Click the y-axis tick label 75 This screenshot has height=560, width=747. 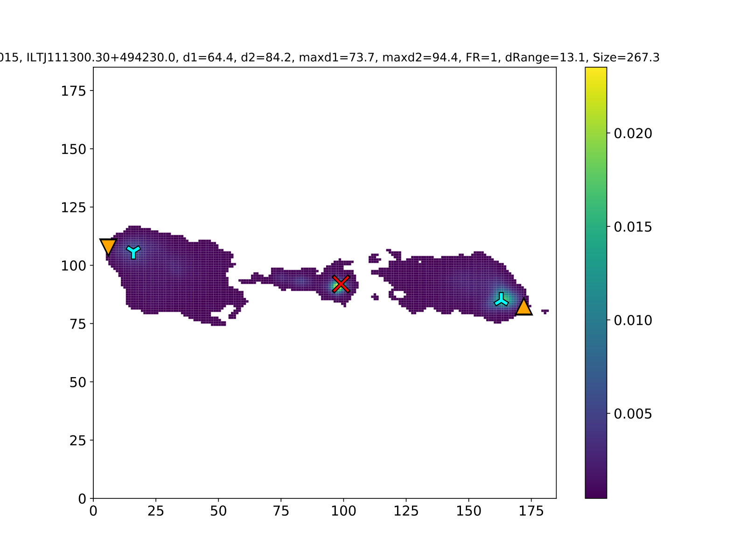[x=78, y=324]
